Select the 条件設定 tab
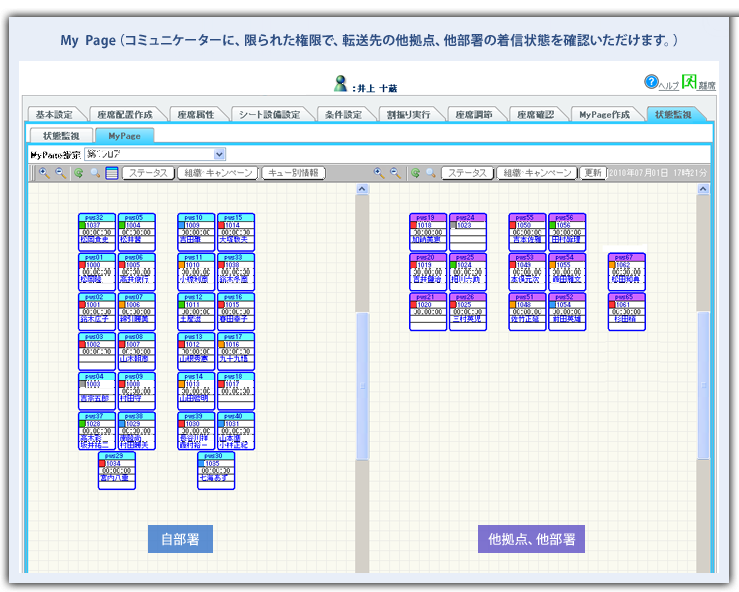The width and height of the screenshot is (739, 592). point(344,115)
